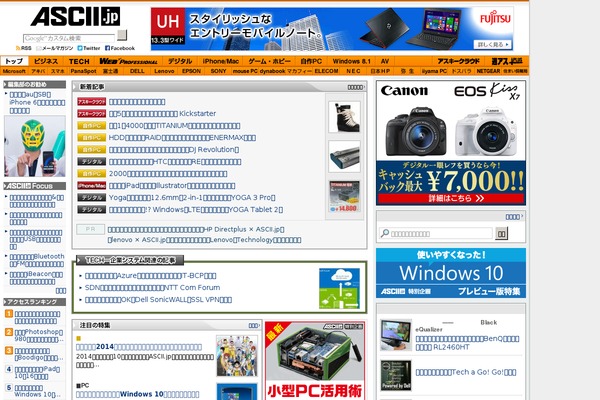Click the Google custom search submit button
The image size is (600, 400).
(122, 35)
